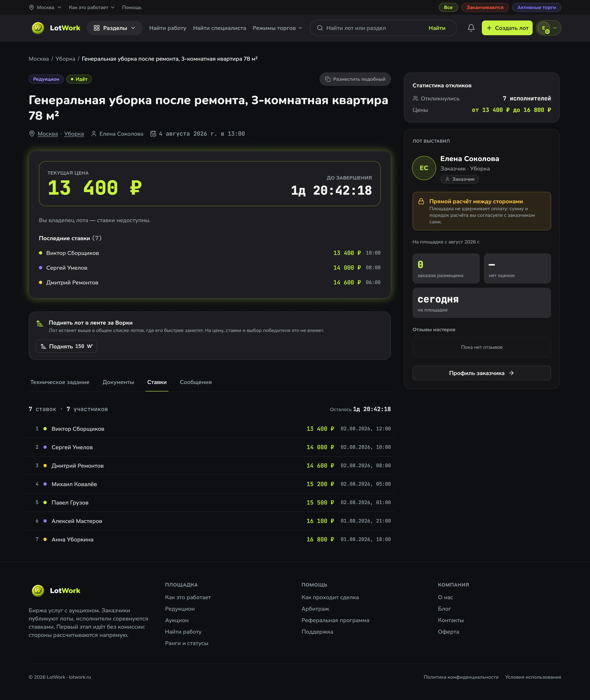Click the LotWork logo in the footer
Viewport: 590px width, 700px height.
coord(56,591)
